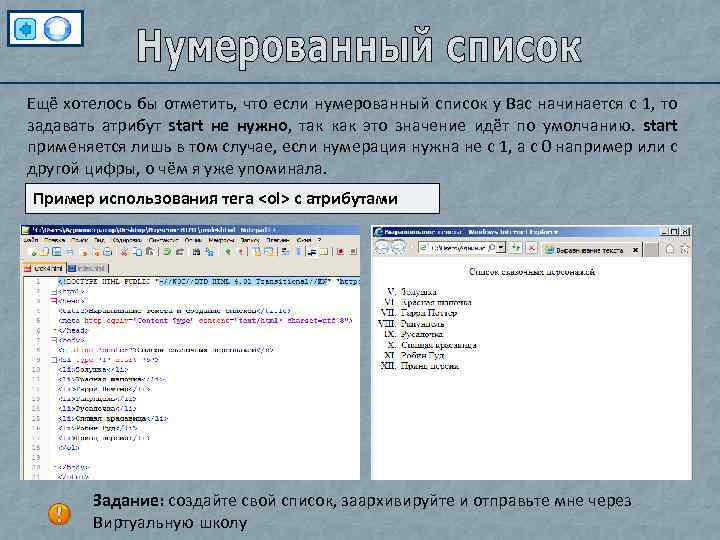This screenshot has height=540, width=720.
Task: Click the orange exclamation mark icon
Action: [59, 514]
